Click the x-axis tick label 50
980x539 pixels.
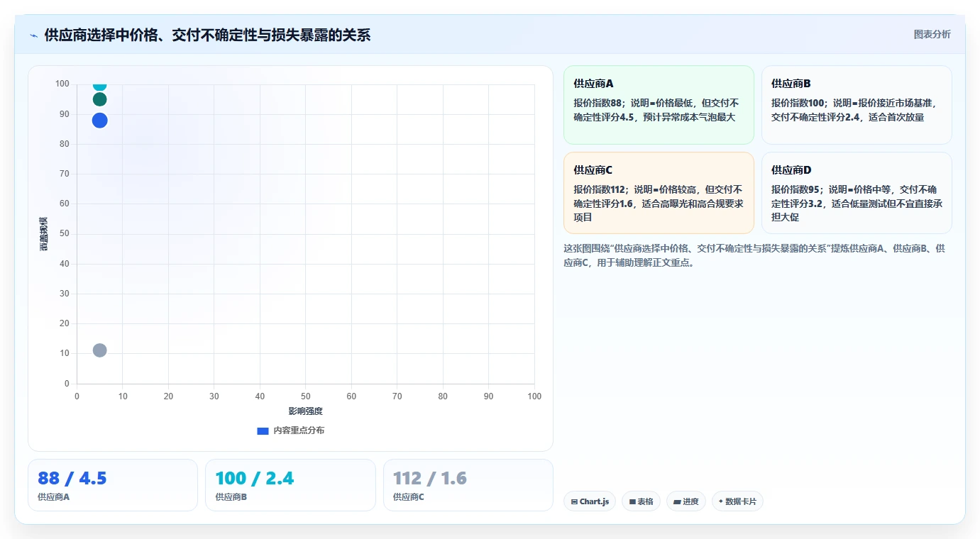point(306,396)
